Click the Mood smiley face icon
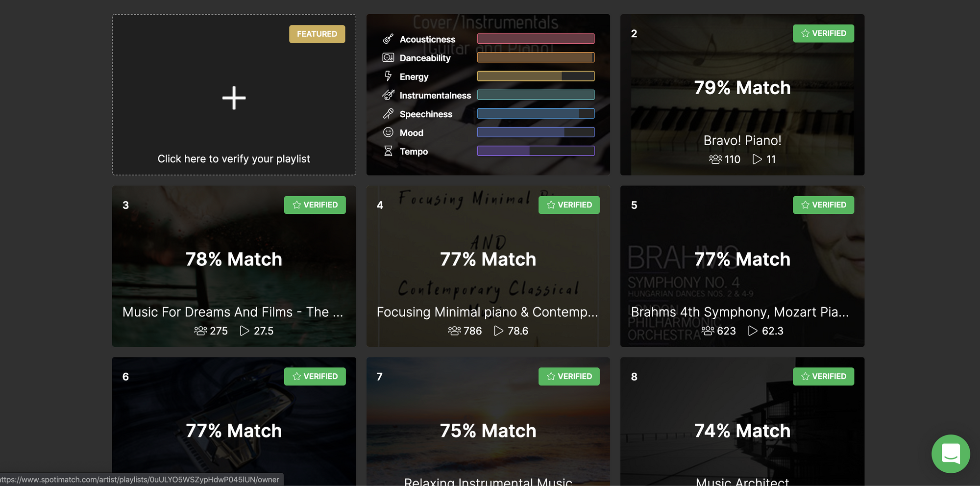The image size is (980, 486). pos(388,132)
